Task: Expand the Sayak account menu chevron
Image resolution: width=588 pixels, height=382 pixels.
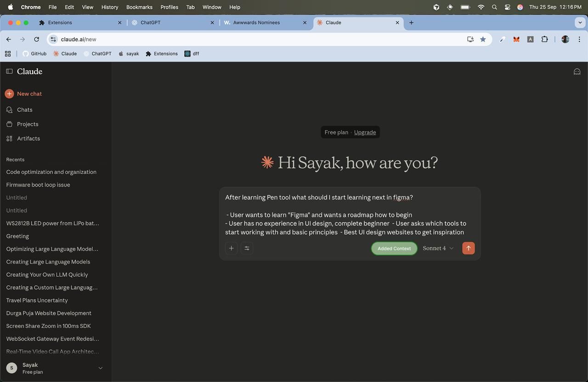Action: [x=100, y=368]
